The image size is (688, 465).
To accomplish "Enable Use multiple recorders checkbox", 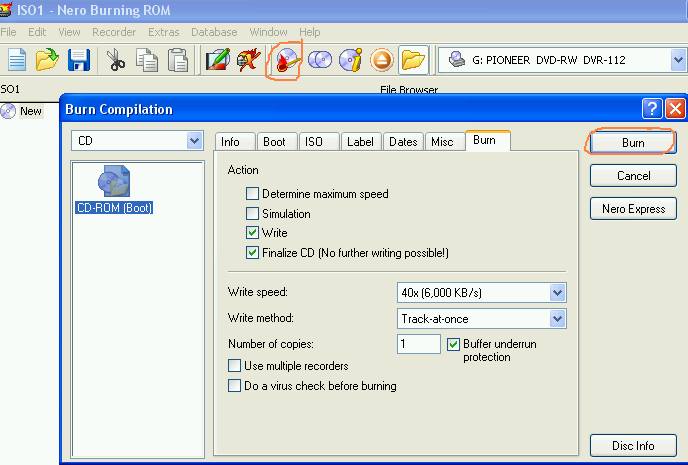I will [x=234, y=365].
